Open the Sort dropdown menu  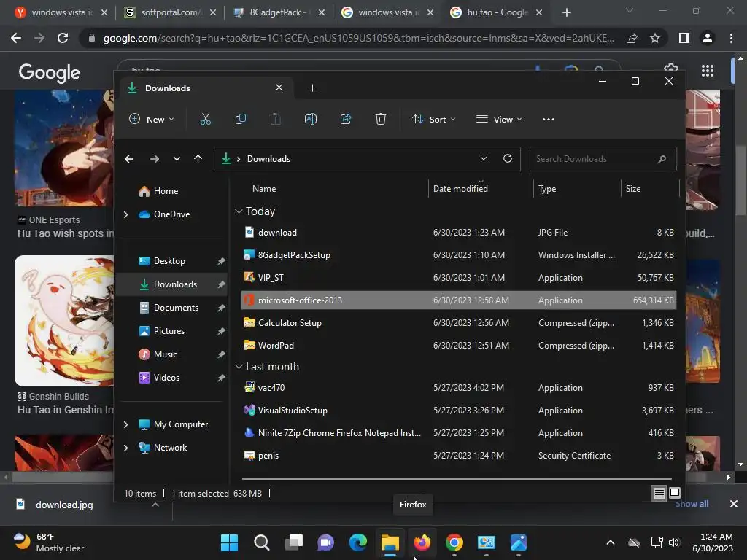(433, 119)
